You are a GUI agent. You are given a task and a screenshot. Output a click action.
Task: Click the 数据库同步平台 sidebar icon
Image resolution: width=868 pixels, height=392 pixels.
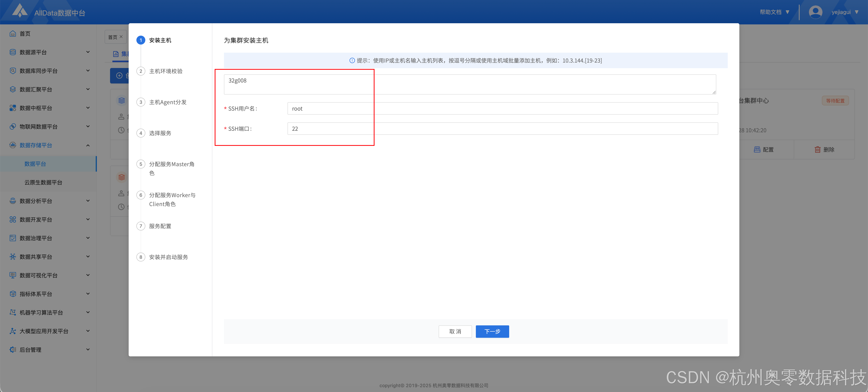(13, 71)
